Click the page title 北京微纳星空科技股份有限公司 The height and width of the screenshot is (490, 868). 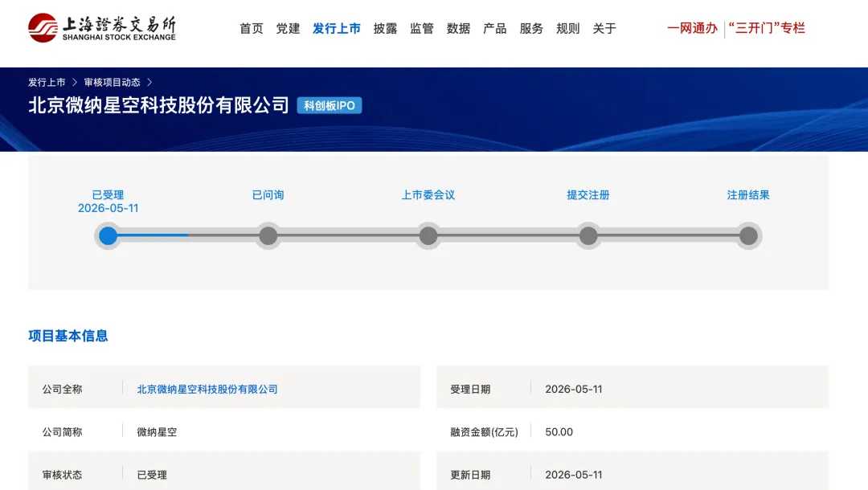(158, 105)
